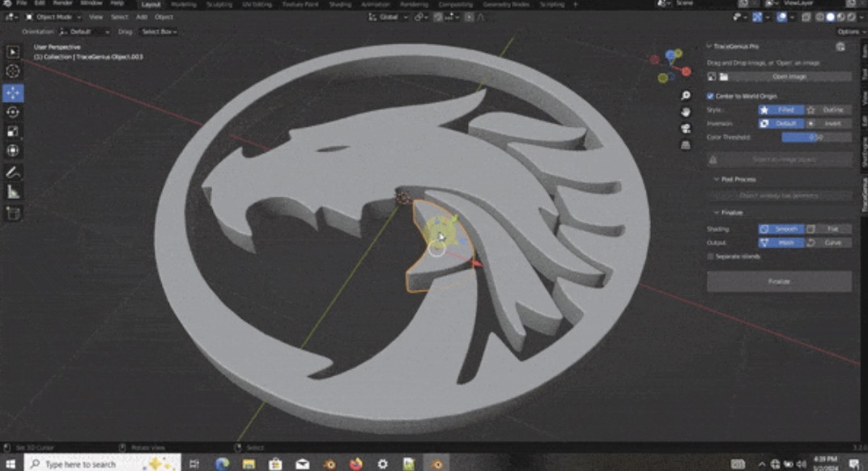Switch to the Shading workspace tab

tap(340, 4)
